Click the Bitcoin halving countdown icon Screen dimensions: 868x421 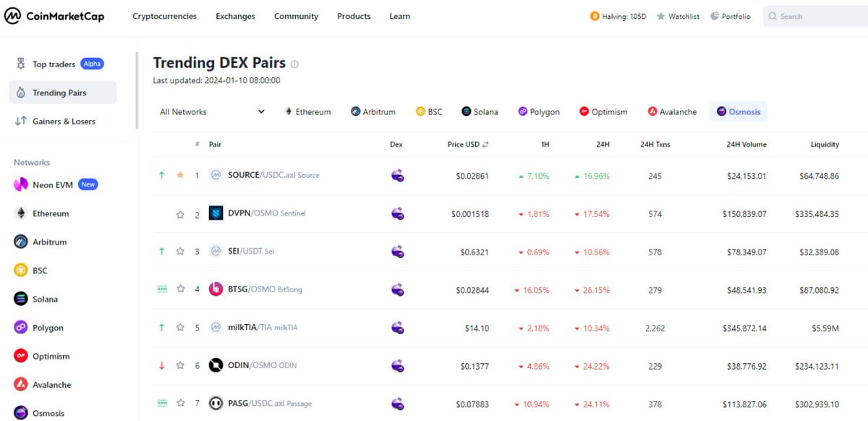595,16
